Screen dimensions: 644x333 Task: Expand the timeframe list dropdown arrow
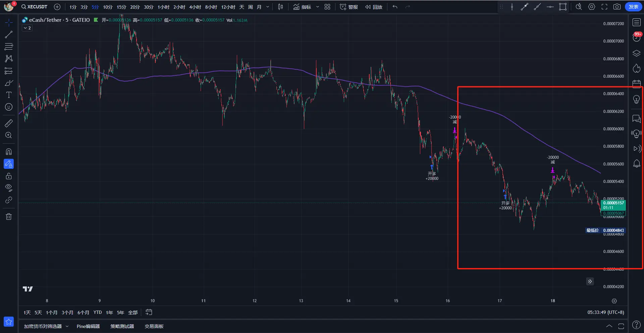tap(268, 7)
